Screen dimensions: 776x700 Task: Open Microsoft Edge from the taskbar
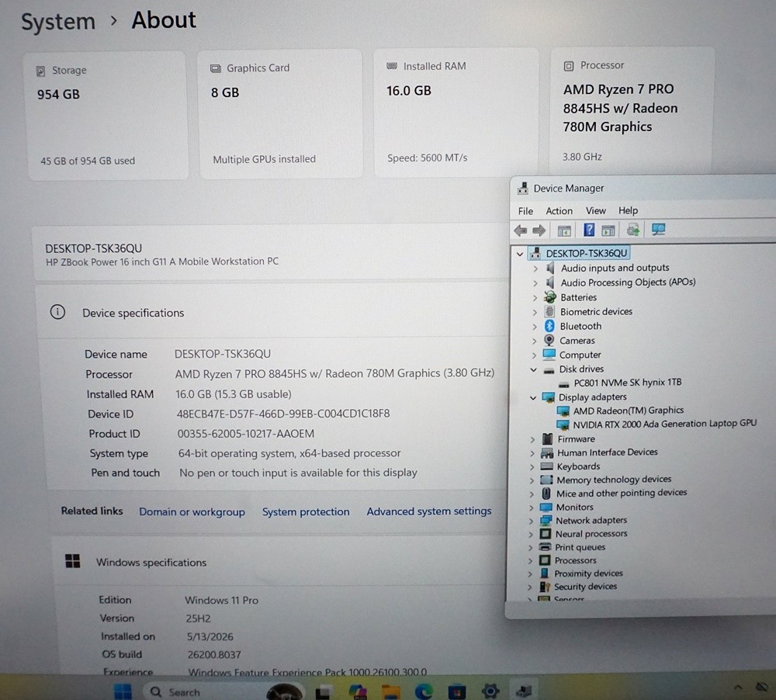424,691
